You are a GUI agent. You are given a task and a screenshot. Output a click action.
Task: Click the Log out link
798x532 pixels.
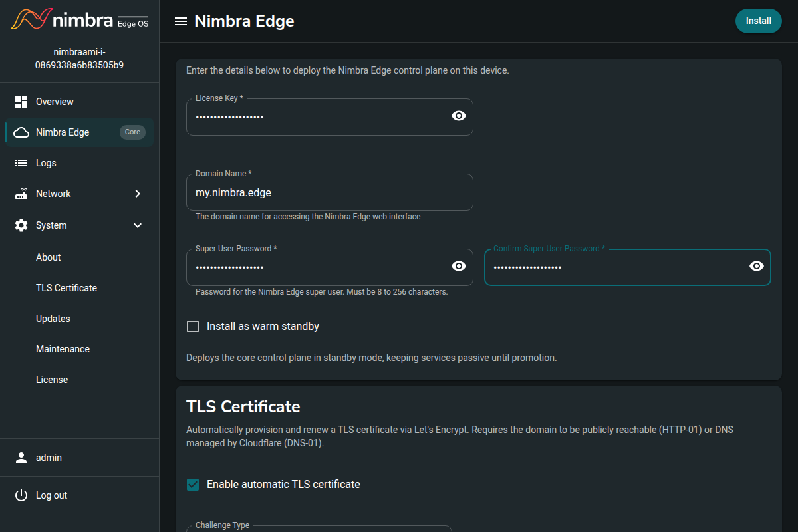[x=79, y=495]
